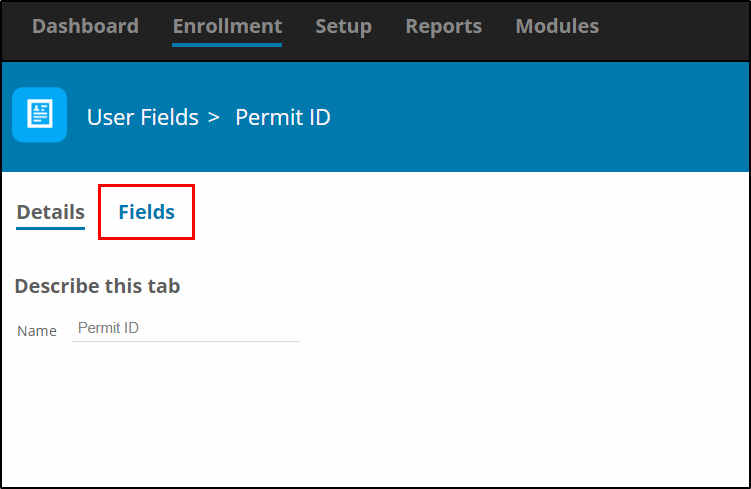Select the Enrollment menu item
The width and height of the screenshot is (751, 489).
227,26
